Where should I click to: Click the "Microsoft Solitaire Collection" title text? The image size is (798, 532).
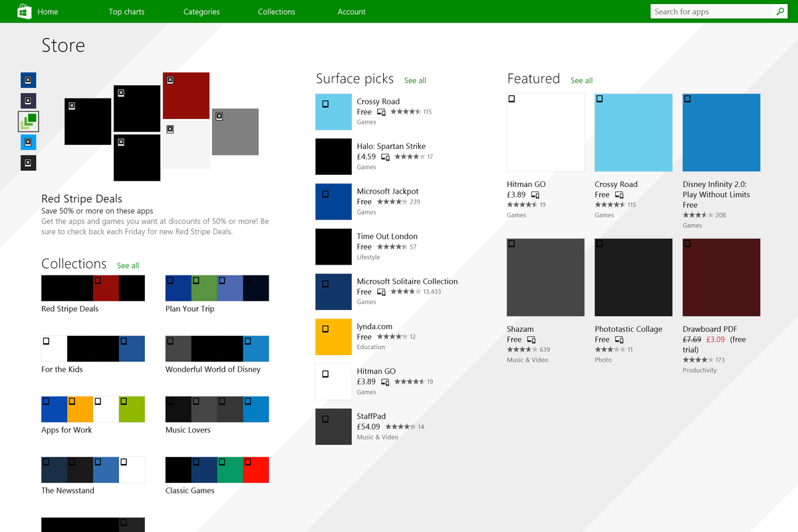click(x=407, y=281)
